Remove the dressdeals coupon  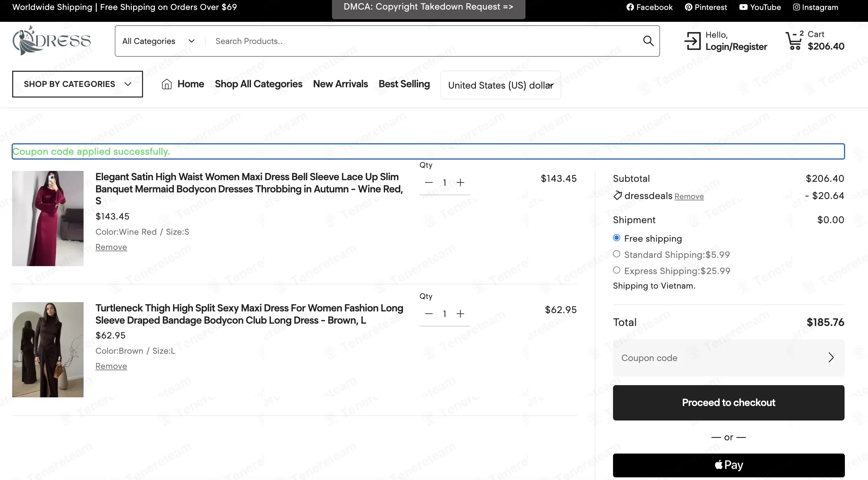(x=689, y=196)
